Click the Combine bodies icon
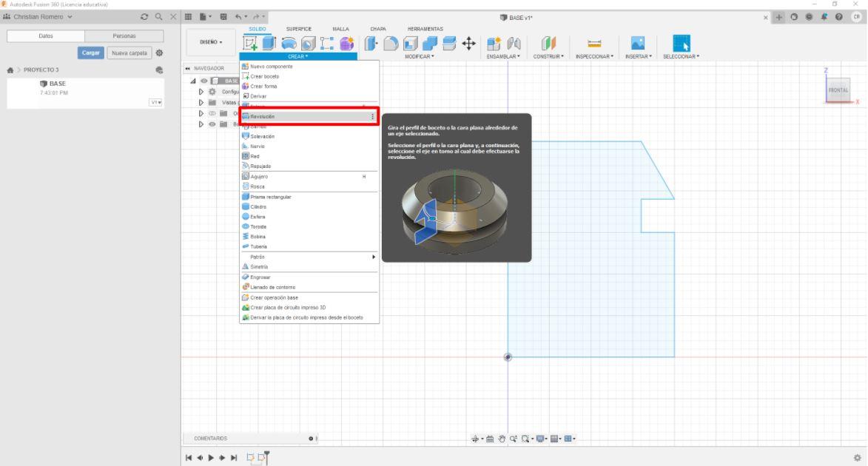Viewport: 868px width, 466px height. [430, 43]
